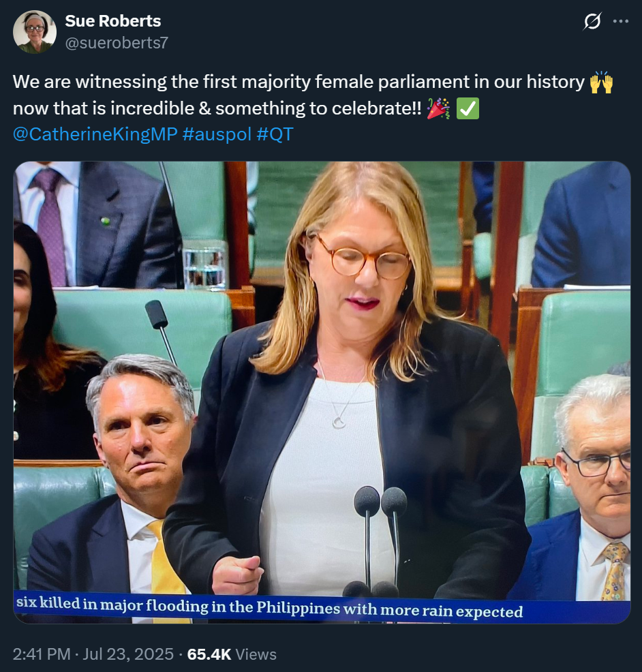Open the three-dot more options menu
642x672 pixels.
coord(621,21)
